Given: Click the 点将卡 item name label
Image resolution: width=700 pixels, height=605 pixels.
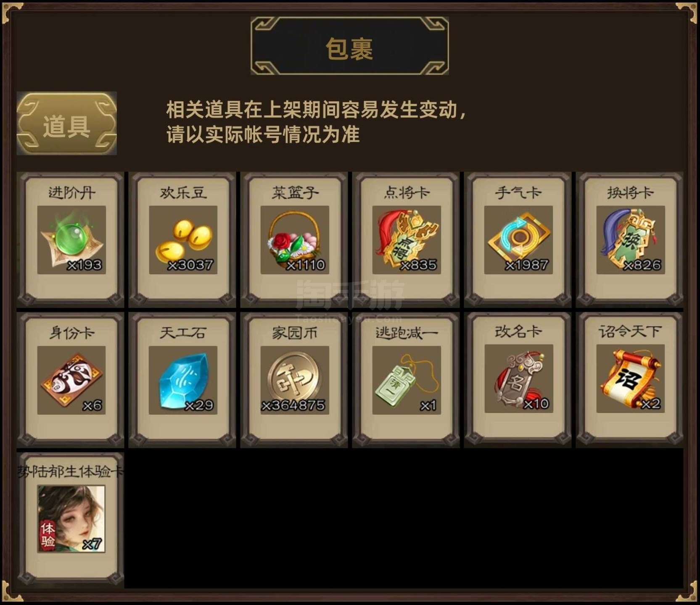Looking at the screenshot, I should point(407,192).
